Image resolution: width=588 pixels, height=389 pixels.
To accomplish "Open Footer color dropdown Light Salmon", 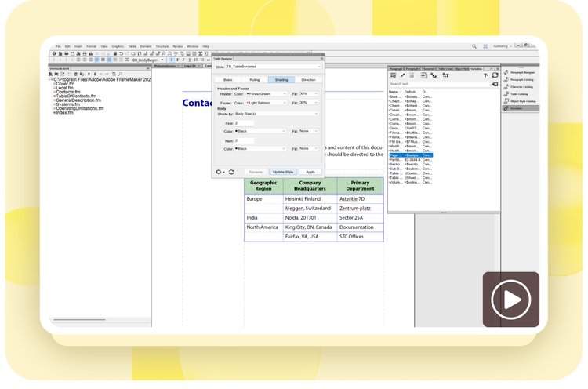I will coord(267,103).
